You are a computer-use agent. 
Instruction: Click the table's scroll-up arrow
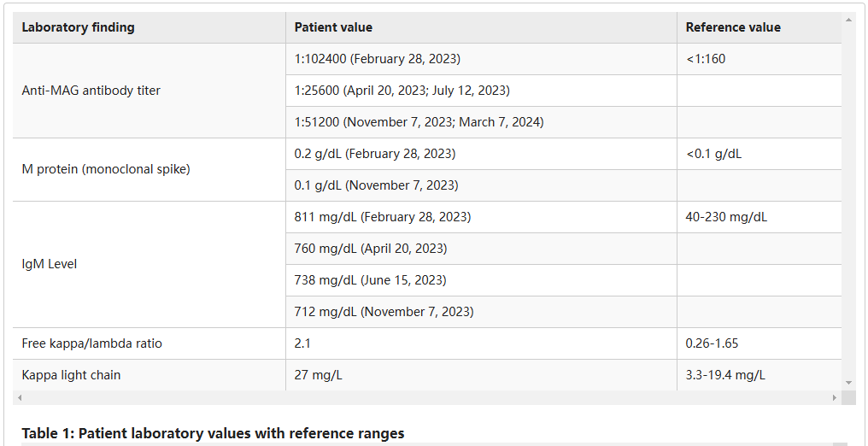[848, 19]
